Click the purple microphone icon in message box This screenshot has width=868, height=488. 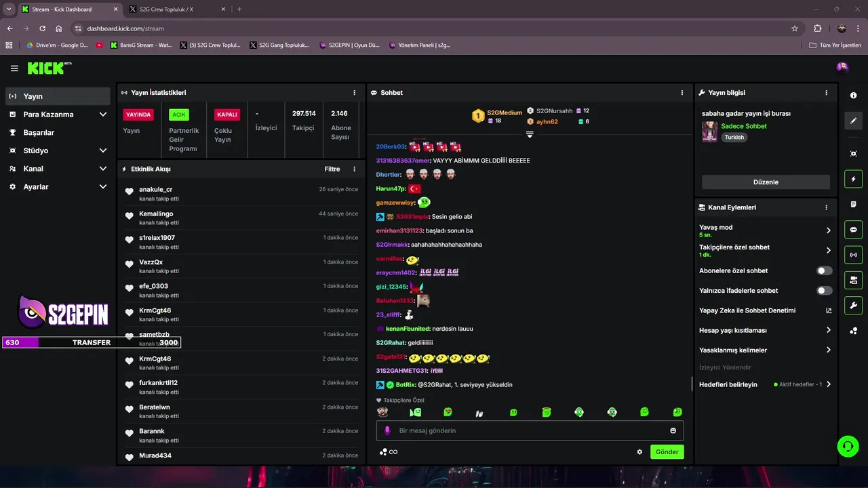point(388,430)
